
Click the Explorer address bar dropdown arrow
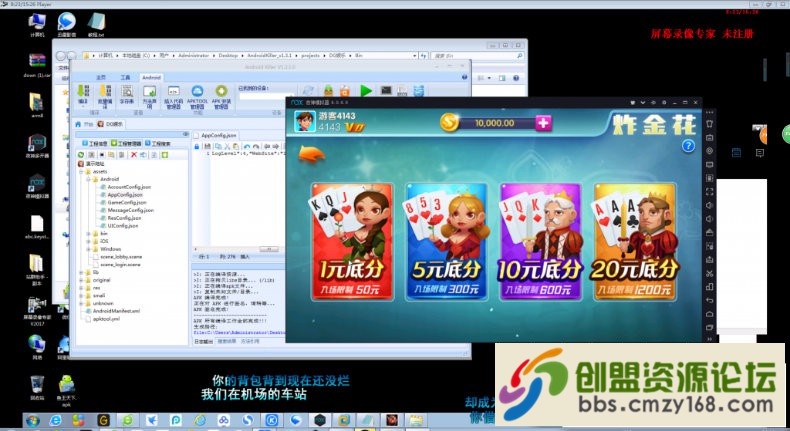point(414,55)
